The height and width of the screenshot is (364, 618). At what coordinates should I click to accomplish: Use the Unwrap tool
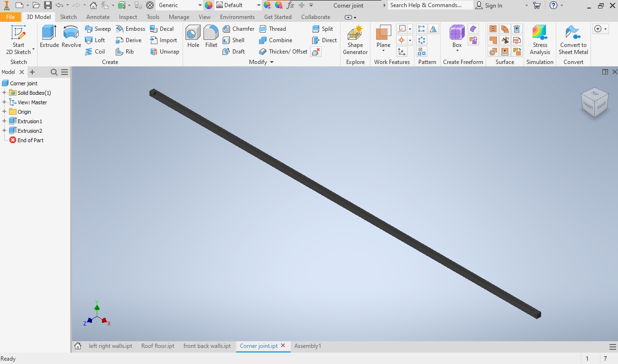coord(165,52)
